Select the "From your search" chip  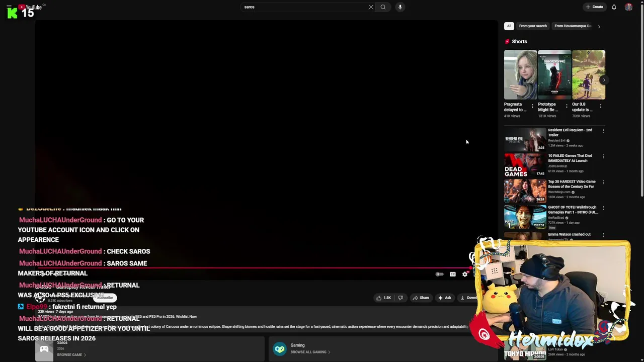(x=533, y=26)
